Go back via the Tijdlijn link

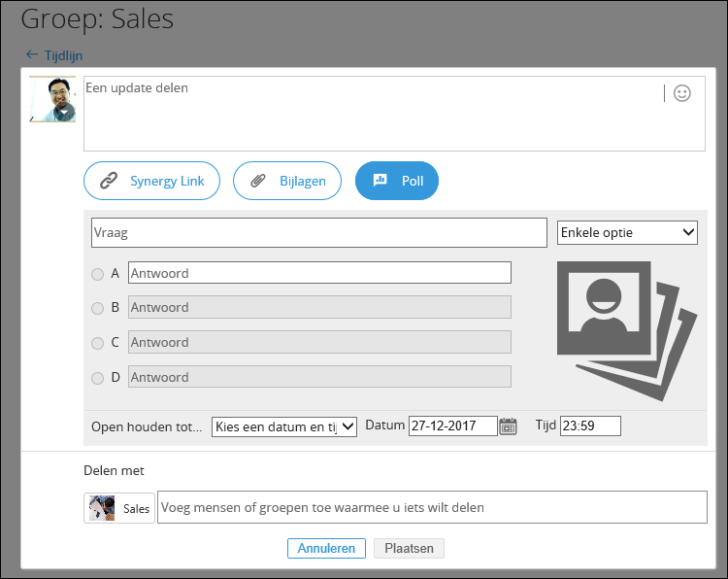pos(64,55)
